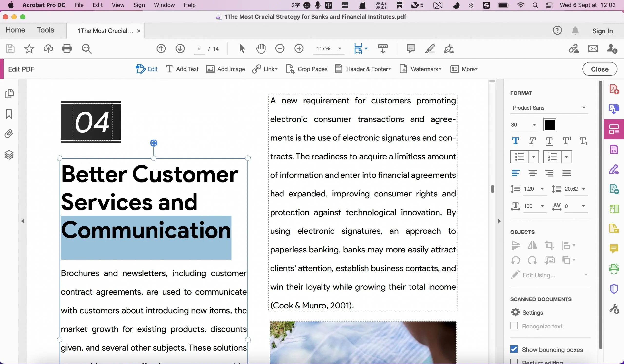Click the Edit PDF tool icon
Screen dimensions: 624x364
point(140,69)
